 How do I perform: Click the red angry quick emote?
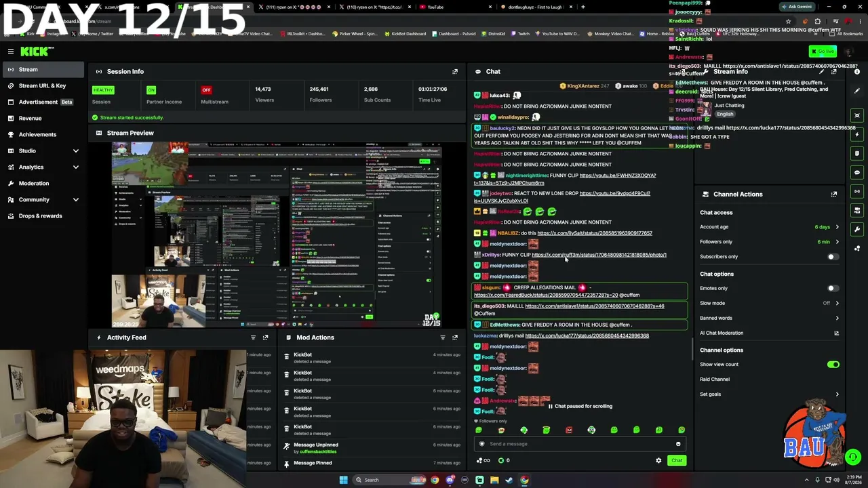(x=569, y=430)
